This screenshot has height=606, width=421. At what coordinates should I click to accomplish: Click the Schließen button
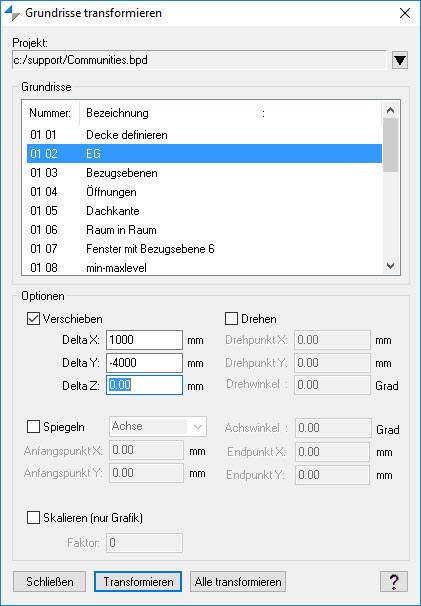pyautogui.click(x=49, y=582)
